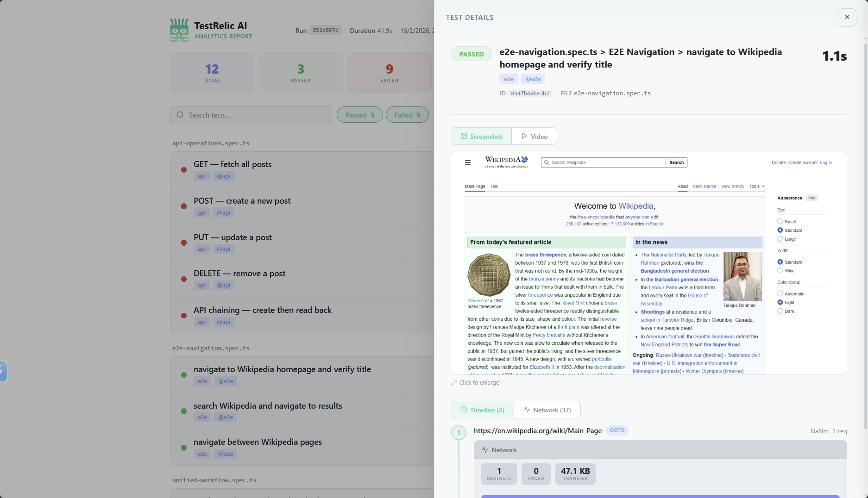868x498 pixels.
Task: Click api tag under POST create a new post
Action: pyautogui.click(x=201, y=213)
